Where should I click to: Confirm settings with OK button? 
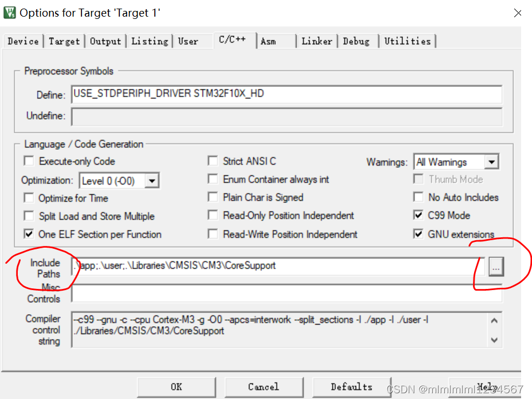pyautogui.click(x=177, y=387)
